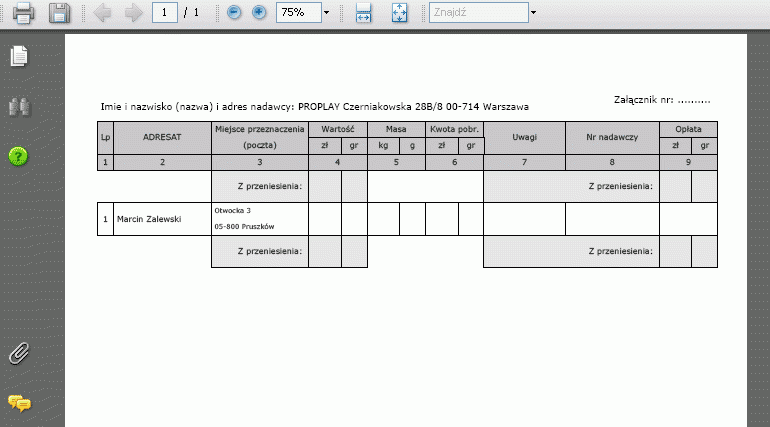
Task: Click the ADRESAT column header
Action: click(x=162, y=137)
